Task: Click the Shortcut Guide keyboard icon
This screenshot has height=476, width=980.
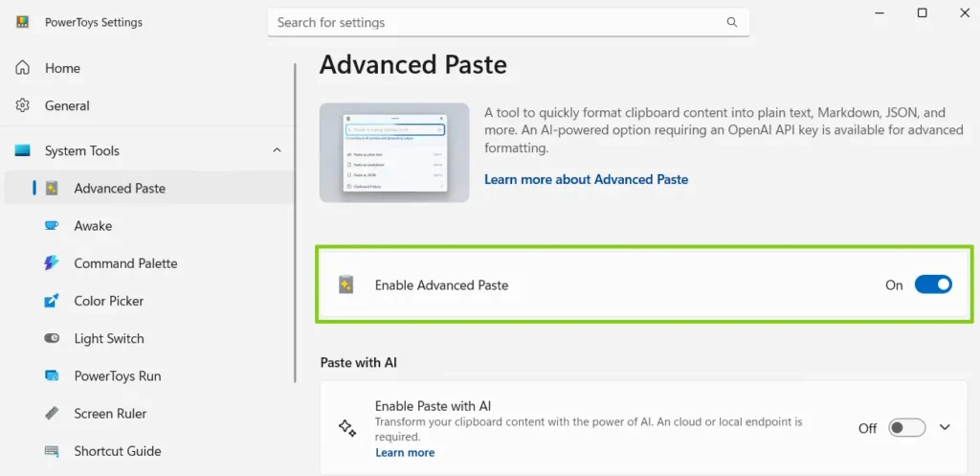Action: click(52, 451)
